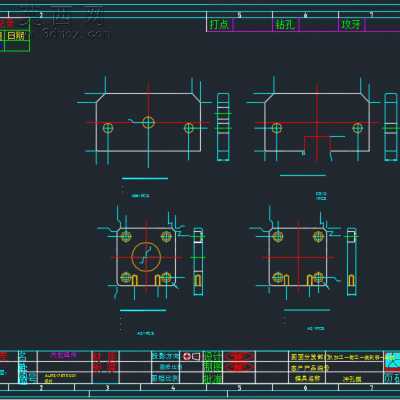Click bottom border zone number 3
The image size is (400, 400).
point(107,388)
